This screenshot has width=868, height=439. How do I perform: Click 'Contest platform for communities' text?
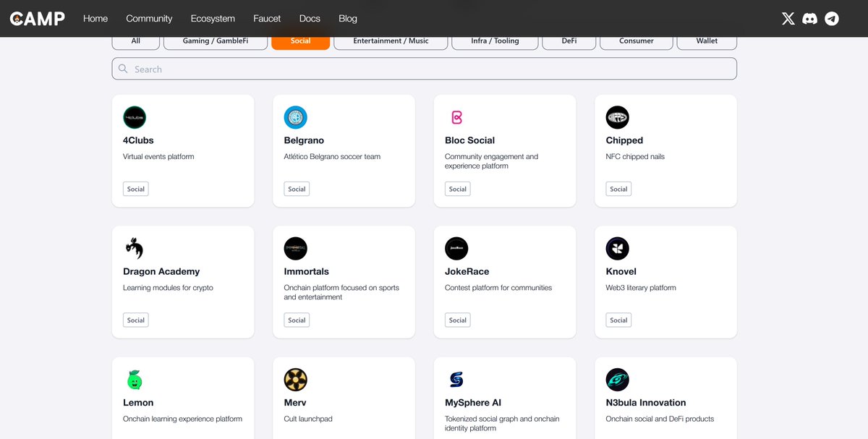click(498, 288)
